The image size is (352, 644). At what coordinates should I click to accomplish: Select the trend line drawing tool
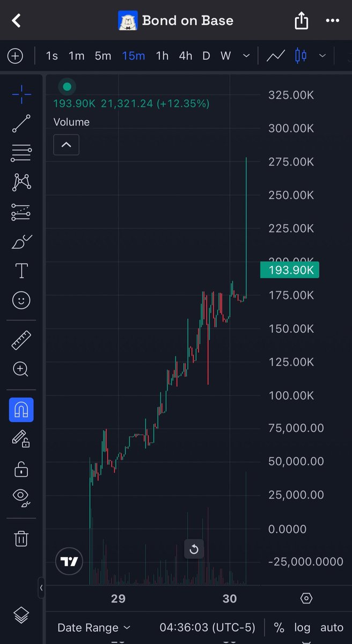(x=21, y=123)
